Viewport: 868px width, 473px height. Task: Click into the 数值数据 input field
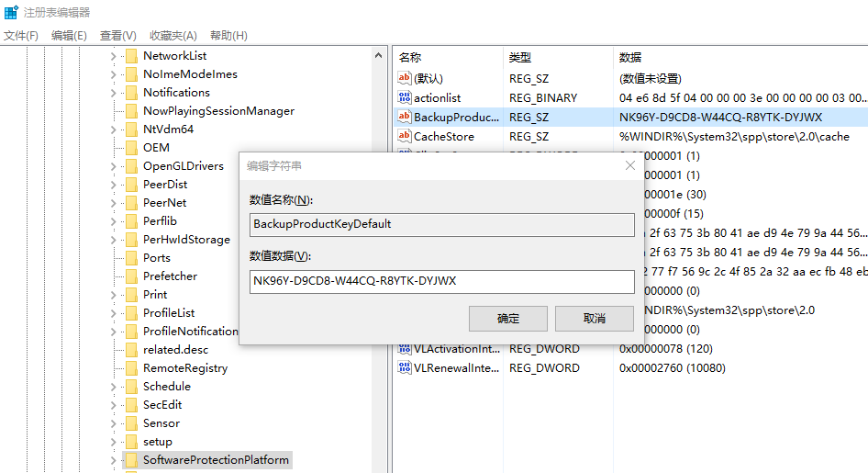pyautogui.click(x=441, y=281)
